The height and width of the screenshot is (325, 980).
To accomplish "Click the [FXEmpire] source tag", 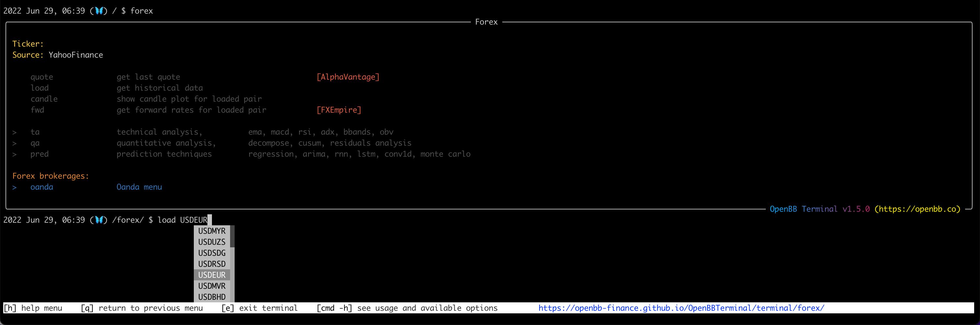I will point(339,110).
